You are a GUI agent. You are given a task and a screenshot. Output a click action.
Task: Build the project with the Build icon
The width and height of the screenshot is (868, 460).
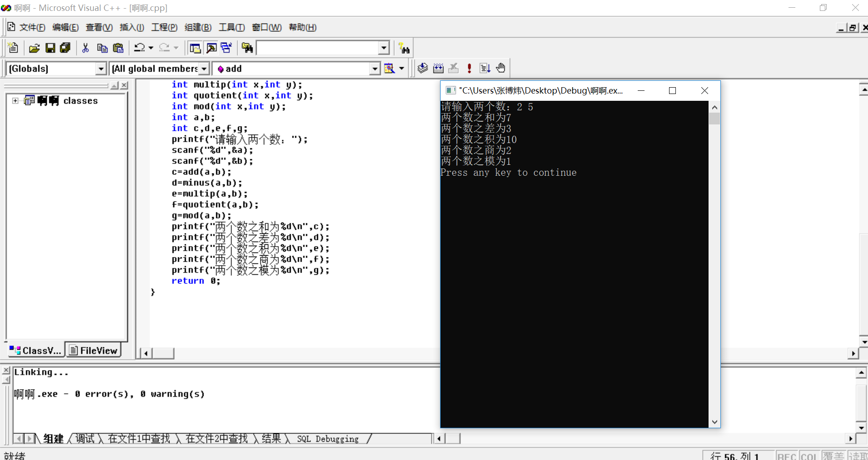point(438,68)
